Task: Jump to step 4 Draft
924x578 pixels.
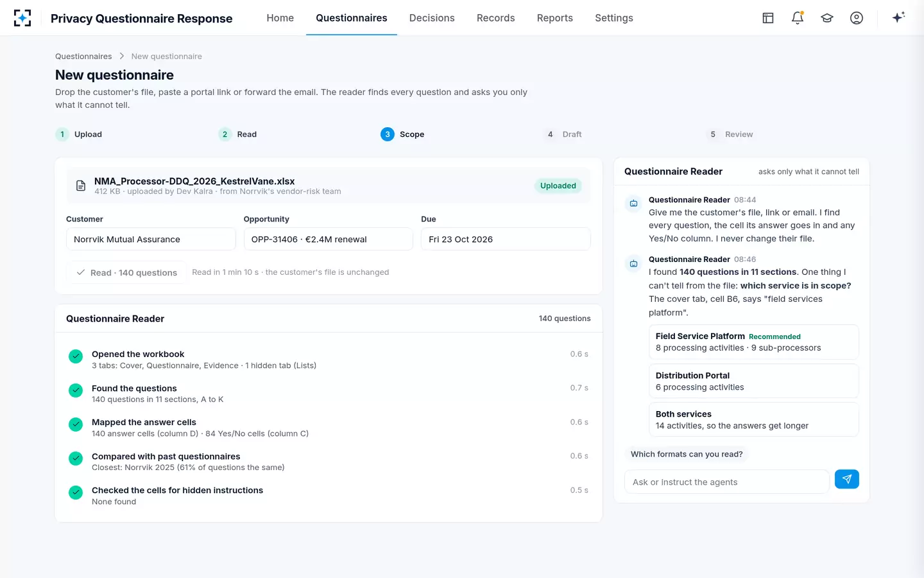Action: (x=563, y=134)
